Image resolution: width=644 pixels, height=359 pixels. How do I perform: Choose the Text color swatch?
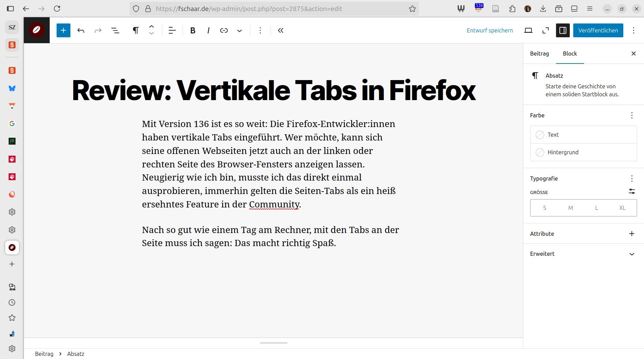pyautogui.click(x=540, y=135)
